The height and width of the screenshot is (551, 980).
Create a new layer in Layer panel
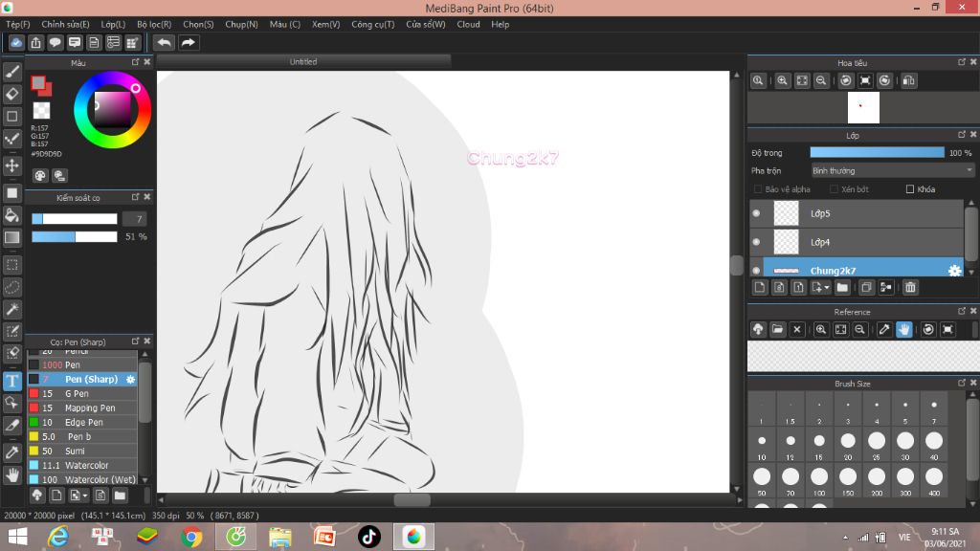[759, 287]
